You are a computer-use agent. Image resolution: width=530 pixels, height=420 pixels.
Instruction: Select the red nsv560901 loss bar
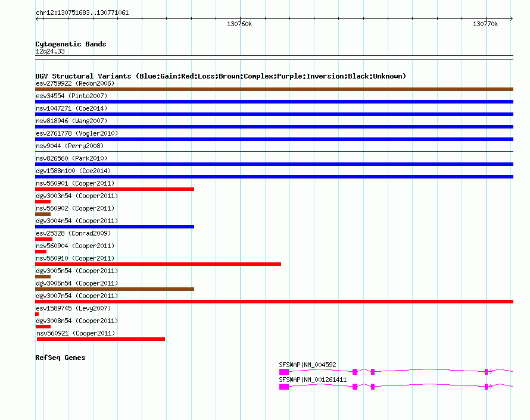point(114,189)
